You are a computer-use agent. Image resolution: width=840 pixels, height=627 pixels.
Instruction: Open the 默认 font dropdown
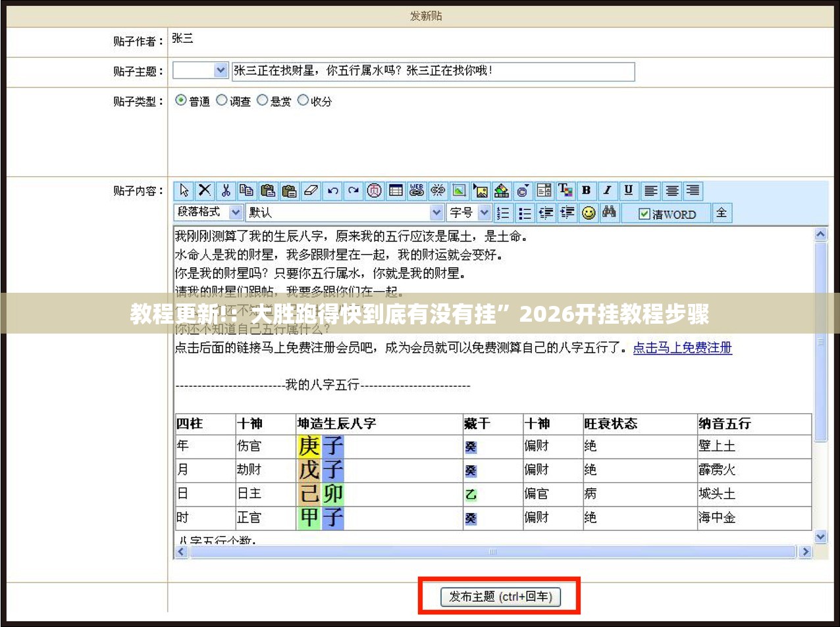[x=345, y=213]
